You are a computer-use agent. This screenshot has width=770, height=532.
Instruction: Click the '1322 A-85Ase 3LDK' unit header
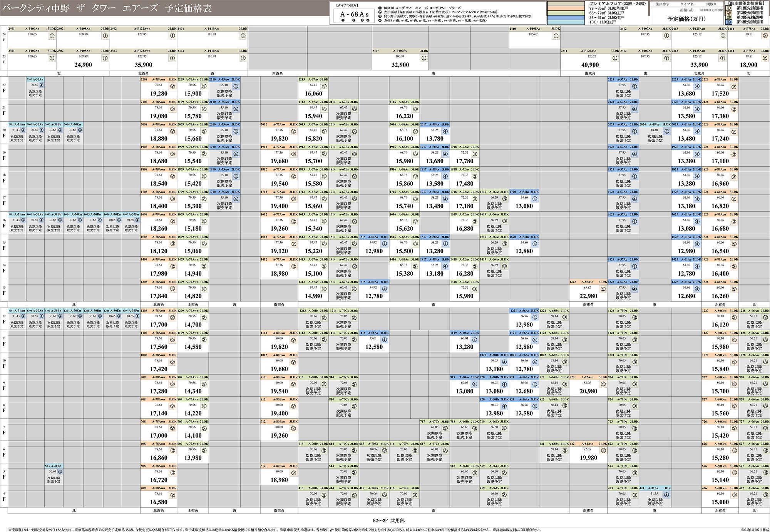(x=588, y=282)
